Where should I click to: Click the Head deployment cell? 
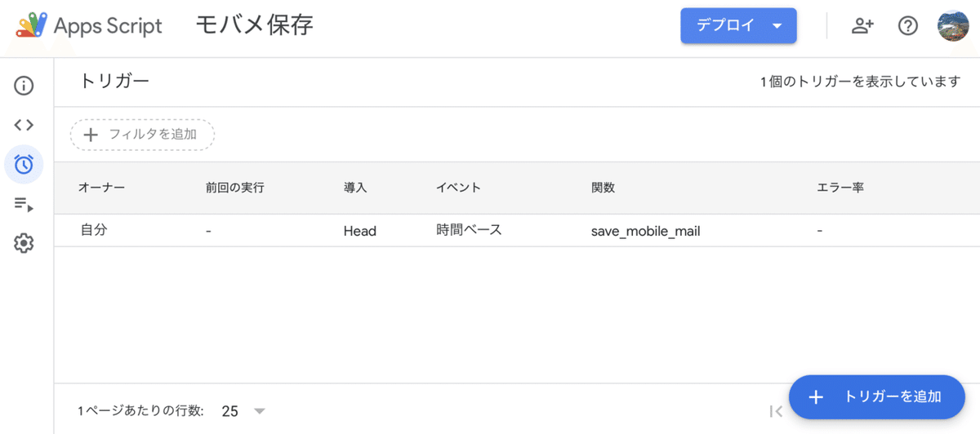(360, 231)
